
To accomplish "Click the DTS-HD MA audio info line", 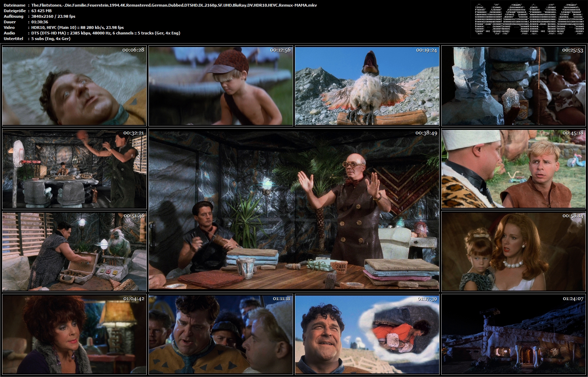I will (x=106, y=33).
